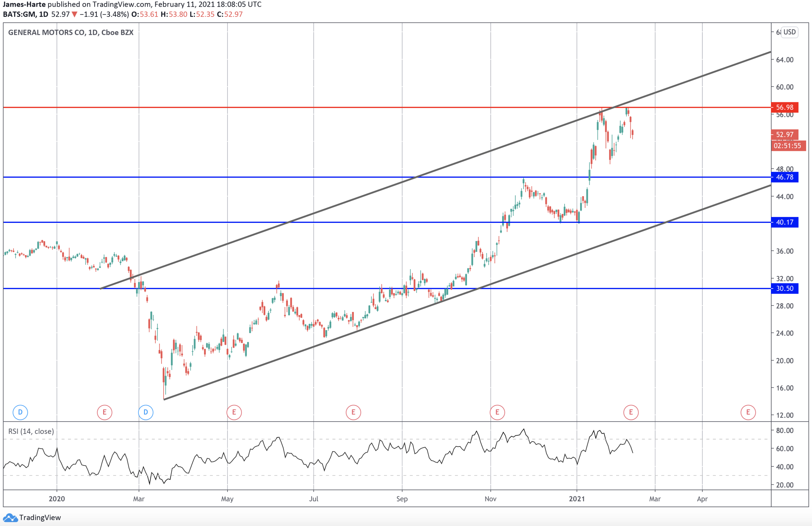Click the dividend marker at March 2020
This screenshot has width=812, height=526.
pos(146,412)
